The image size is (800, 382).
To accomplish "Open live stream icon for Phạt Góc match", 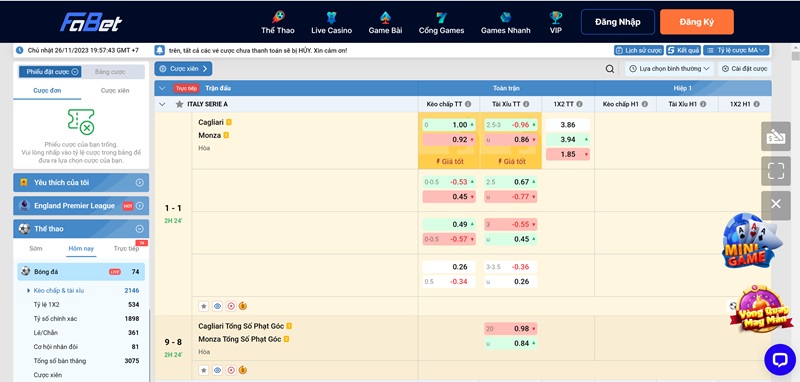I will click(231, 370).
